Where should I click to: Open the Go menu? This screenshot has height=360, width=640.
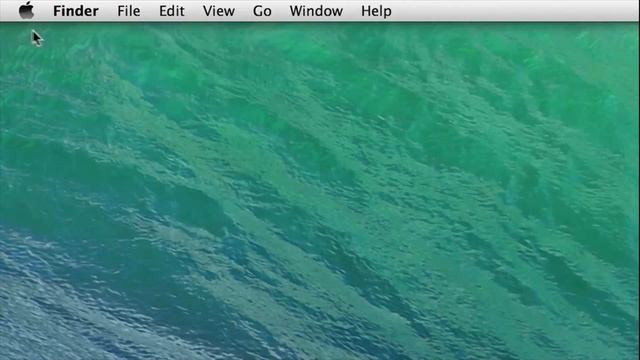click(262, 11)
